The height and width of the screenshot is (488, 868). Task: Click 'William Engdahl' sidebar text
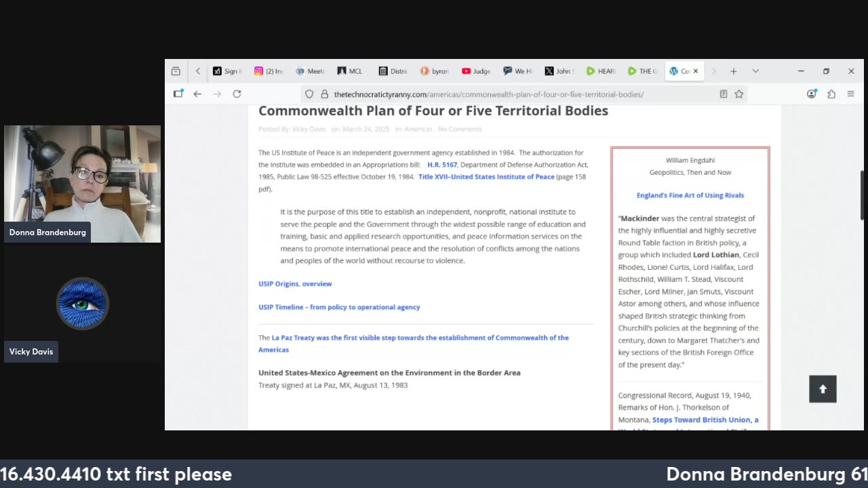click(690, 161)
